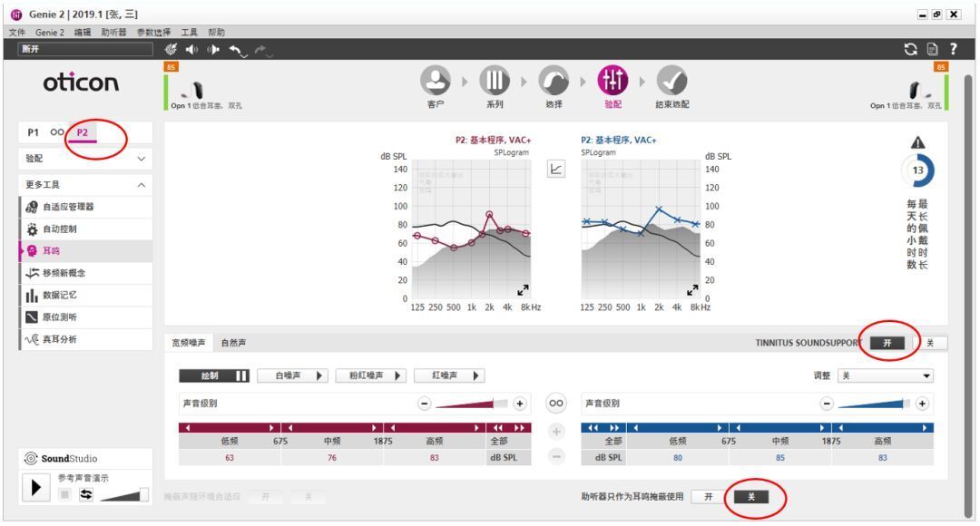This screenshot has width=980, height=526.
Task: Open the 文件 menu
Action: pyautogui.click(x=17, y=32)
